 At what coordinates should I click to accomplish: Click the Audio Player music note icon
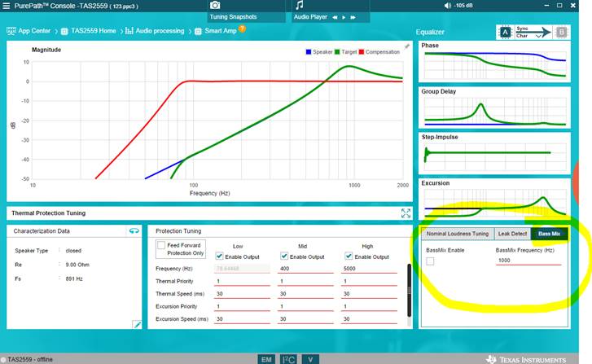click(x=300, y=5)
